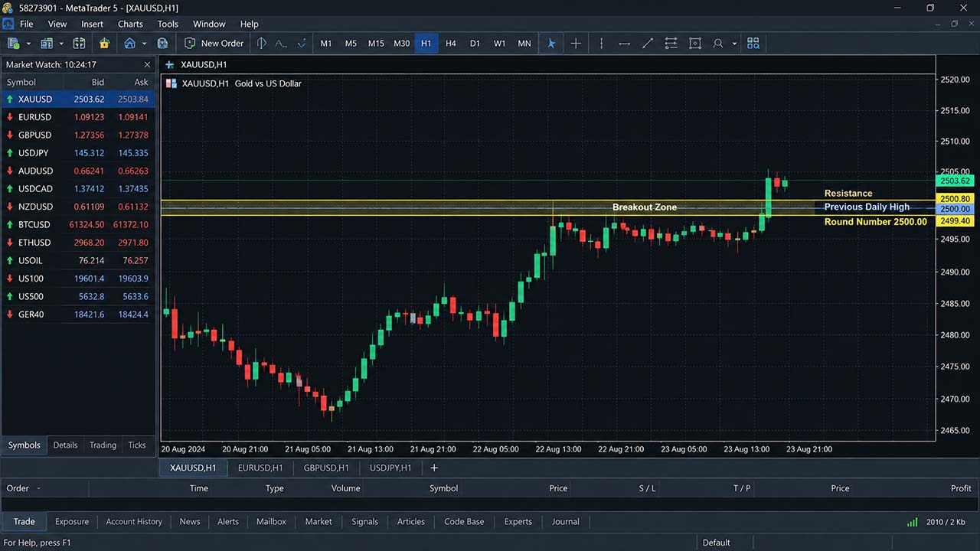The height and width of the screenshot is (551, 980).
Task: Expand the house icon dropdown arrow
Action: point(144,44)
